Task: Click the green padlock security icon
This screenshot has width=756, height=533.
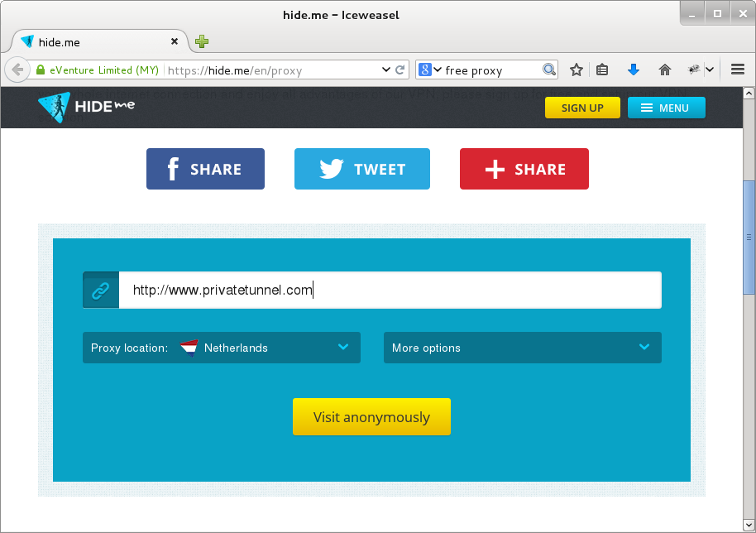Action: tap(41, 70)
